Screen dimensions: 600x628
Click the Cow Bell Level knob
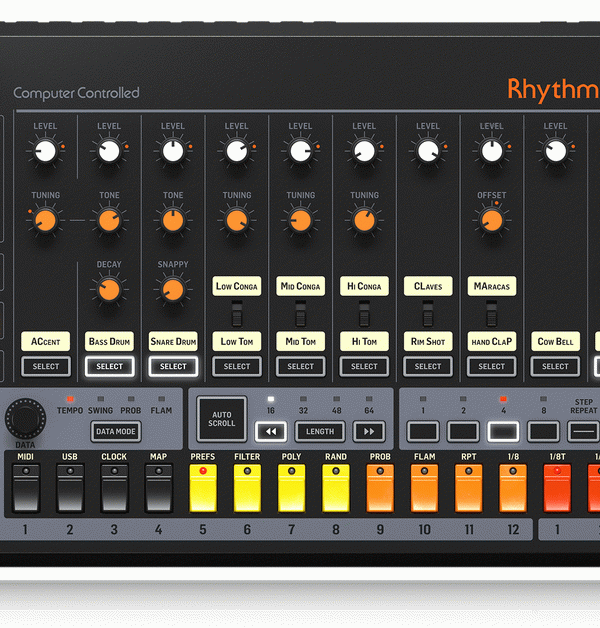(x=556, y=151)
